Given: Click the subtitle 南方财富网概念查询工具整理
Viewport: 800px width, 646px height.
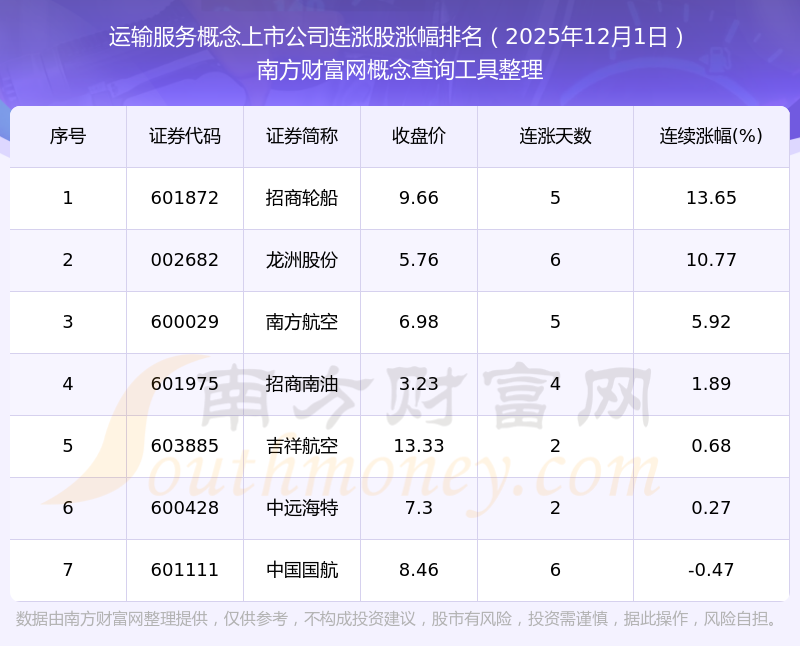Looking at the screenshot, I should pos(400,70).
